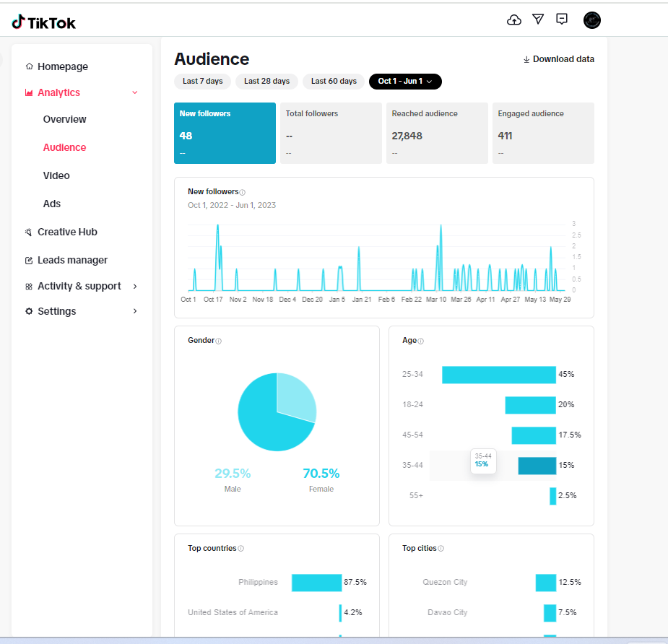Click the Audience page heading

212,59
